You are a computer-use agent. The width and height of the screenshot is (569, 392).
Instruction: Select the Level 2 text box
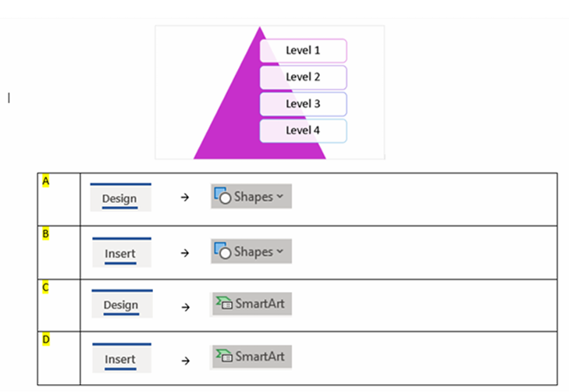point(303,77)
